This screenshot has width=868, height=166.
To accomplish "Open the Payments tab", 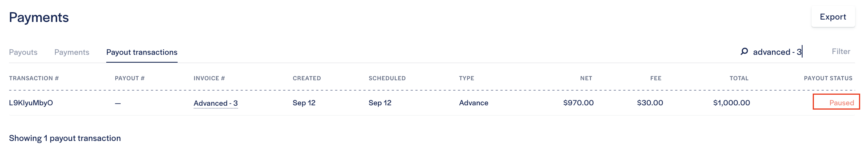I will click(x=72, y=52).
